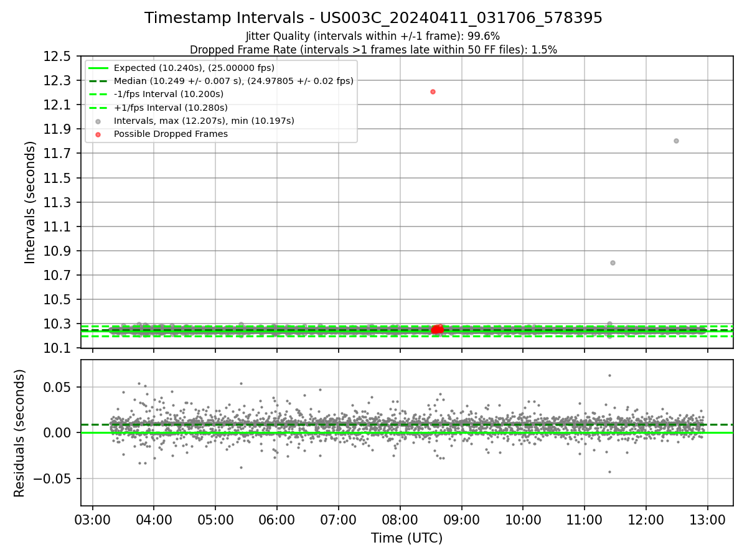
Task: Click the '12.1' y-axis tick label
Action: (57, 105)
